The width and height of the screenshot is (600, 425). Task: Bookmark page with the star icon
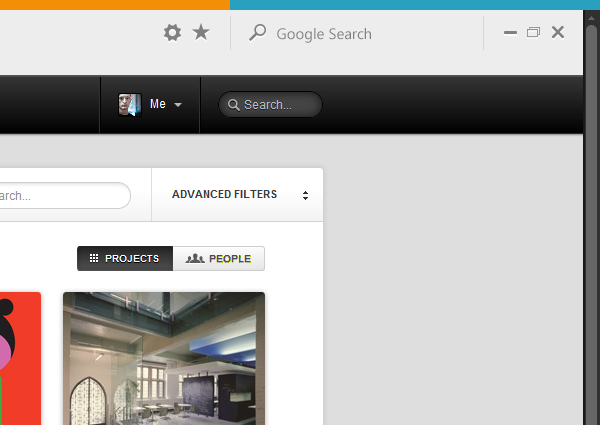(201, 32)
